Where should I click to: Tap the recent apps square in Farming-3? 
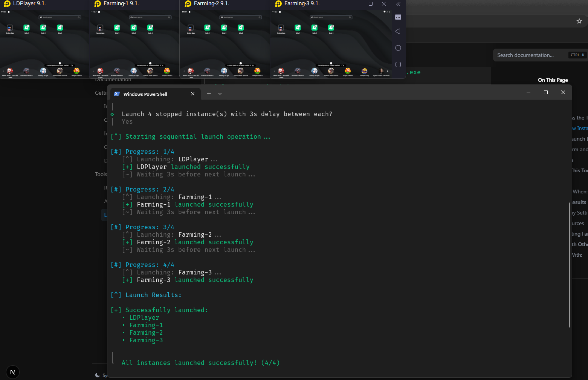pyautogui.click(x=398, y=64)
